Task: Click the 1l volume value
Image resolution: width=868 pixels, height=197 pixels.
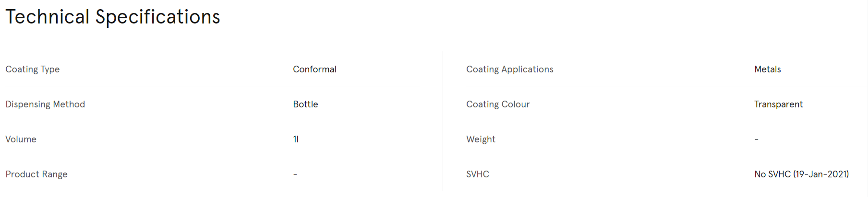Action: pyautogui.click(x=296, y=139)
